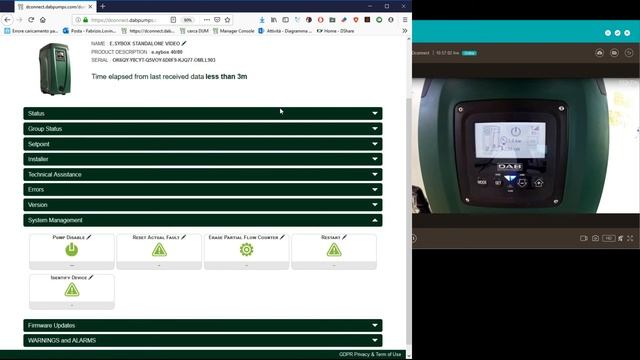Click the Online status badge in camera viewer

(x=469, y=53)
